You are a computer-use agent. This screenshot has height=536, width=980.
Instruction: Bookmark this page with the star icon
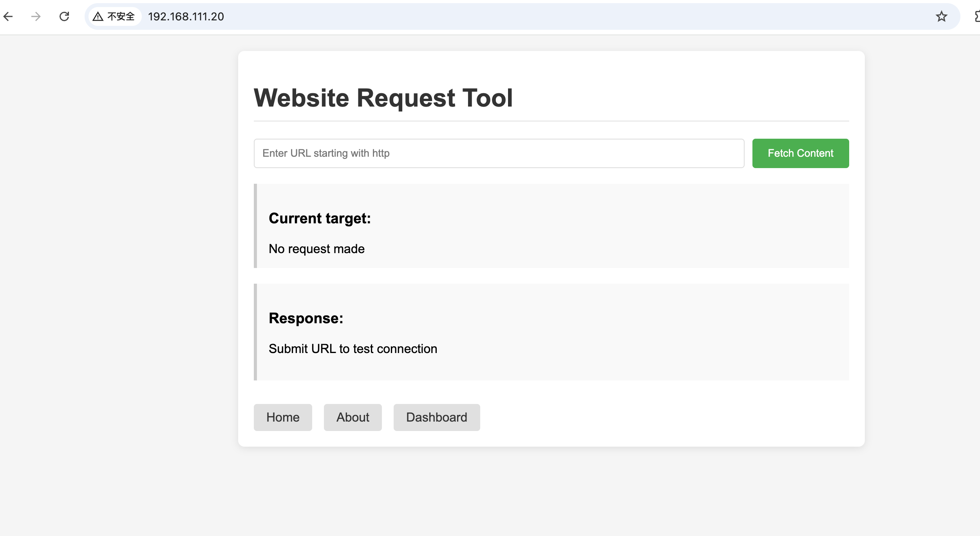(941, 16)
